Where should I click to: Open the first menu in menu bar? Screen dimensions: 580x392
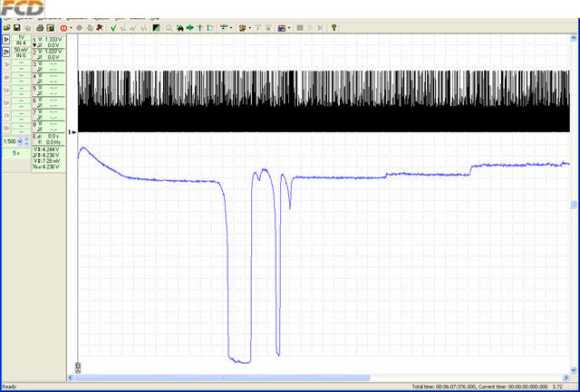[x=7, y=18]
